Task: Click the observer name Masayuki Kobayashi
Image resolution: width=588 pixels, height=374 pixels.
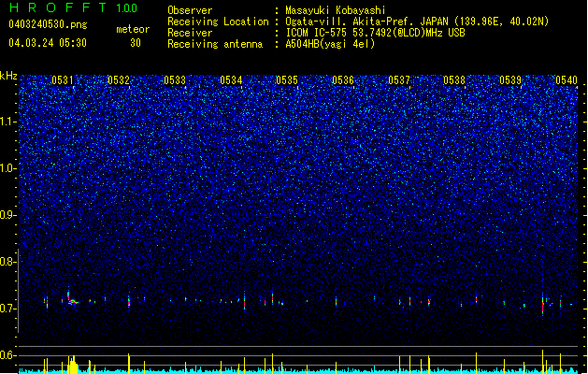Action: click(x=336, y=10)
